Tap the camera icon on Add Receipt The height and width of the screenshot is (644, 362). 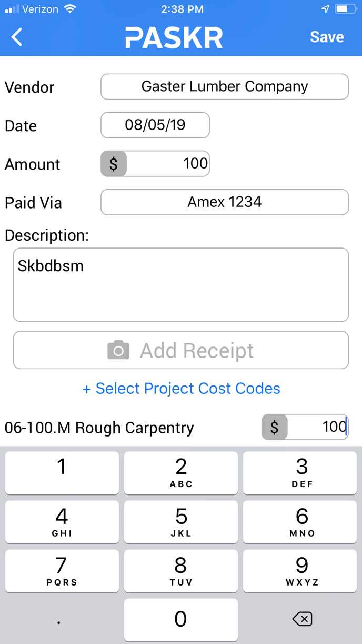coord(118,350)
